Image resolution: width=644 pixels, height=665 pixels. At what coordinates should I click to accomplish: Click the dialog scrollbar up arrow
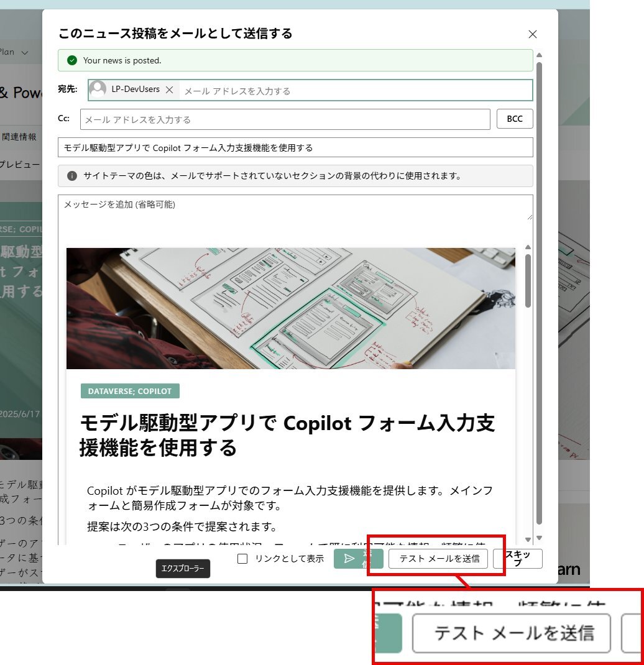pyautogui.click(x=539, y=55)
